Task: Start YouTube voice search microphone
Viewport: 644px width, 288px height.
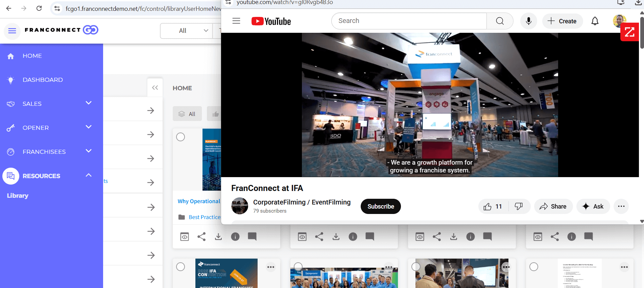Action: pyautogui.click(x=529, y=21)
